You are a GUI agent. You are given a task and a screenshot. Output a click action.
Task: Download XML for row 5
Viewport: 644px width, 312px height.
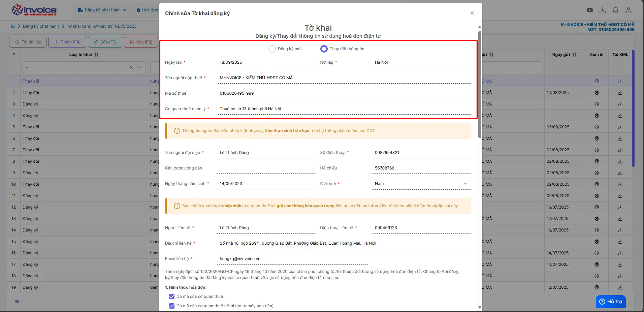click(x=620, y=127)
